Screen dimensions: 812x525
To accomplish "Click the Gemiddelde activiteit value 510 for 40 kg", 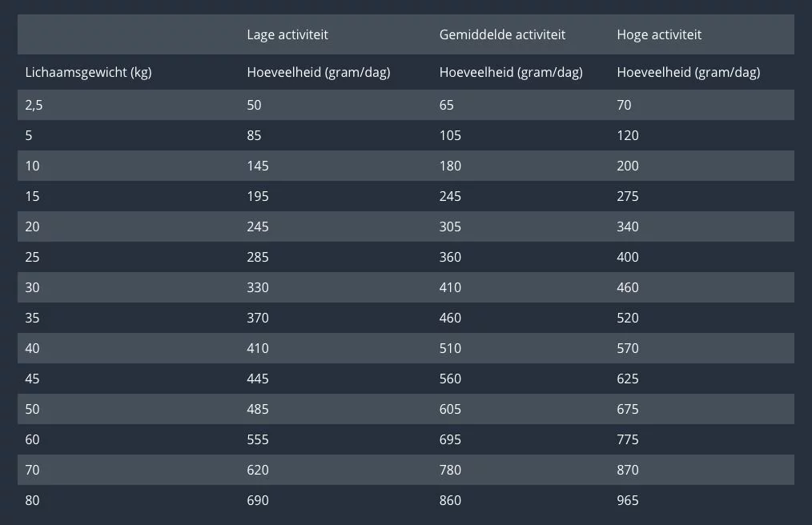I will coord(450,348).
